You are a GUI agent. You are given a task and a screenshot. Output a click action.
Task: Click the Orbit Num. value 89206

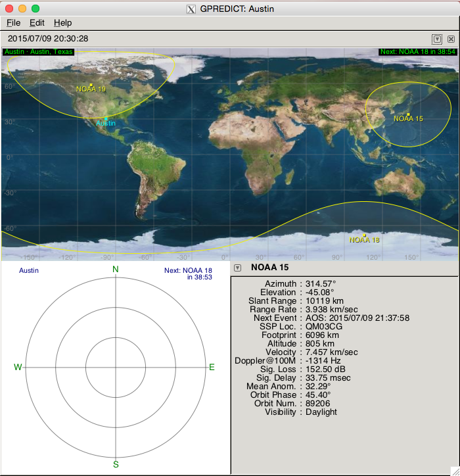pos(317,404)
